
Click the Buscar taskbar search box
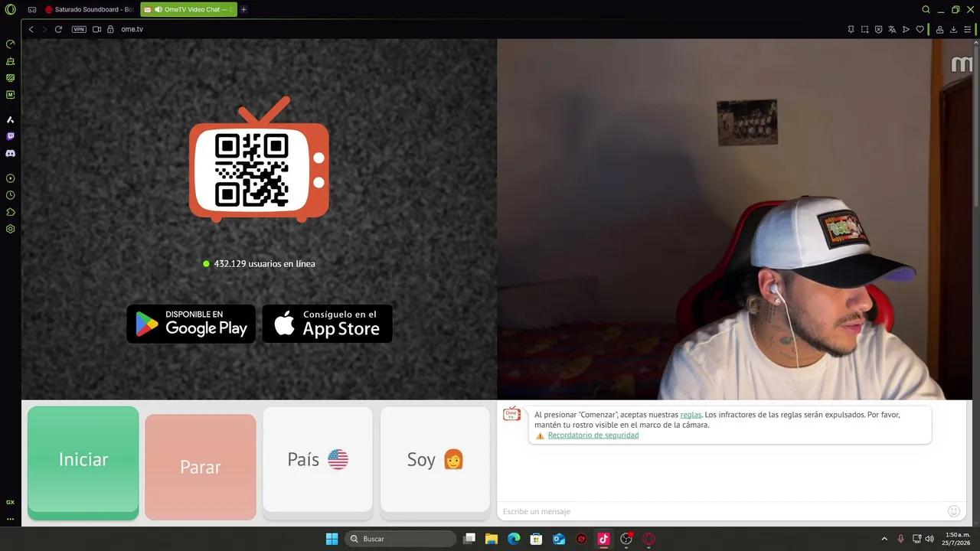[x=401, y=539]
